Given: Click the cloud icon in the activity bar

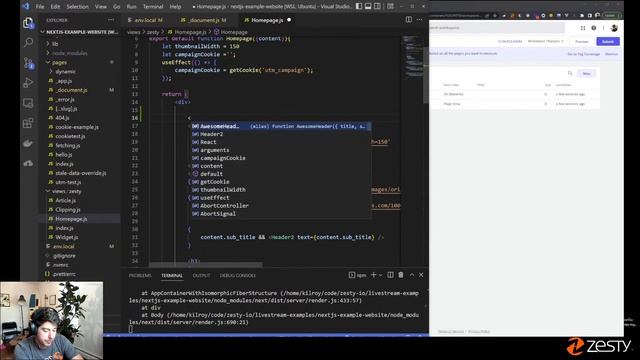Looking at the screenshot, I should [28, 163].
